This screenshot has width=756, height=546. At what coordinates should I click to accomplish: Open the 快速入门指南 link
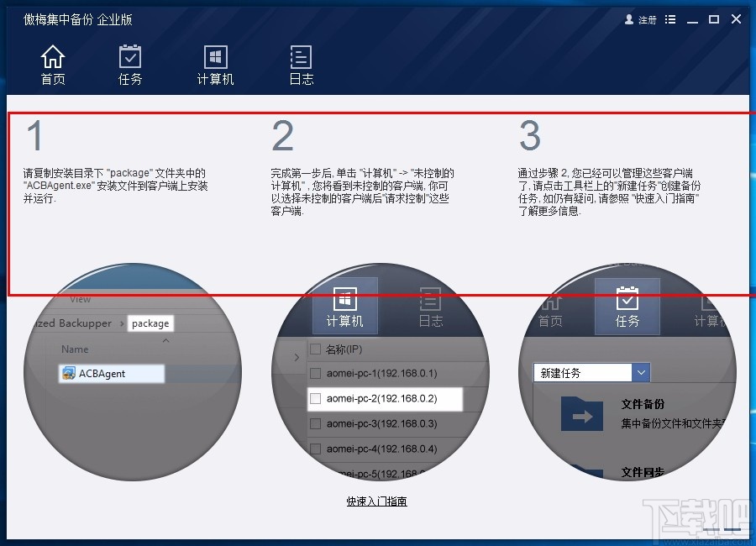tap(376, 501)
